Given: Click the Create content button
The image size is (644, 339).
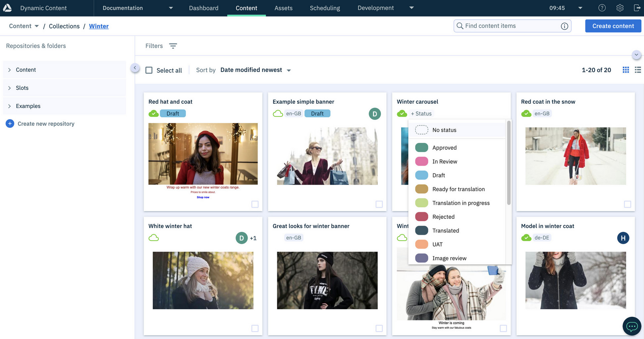Looking at the screenshot, I should [613, 26].
